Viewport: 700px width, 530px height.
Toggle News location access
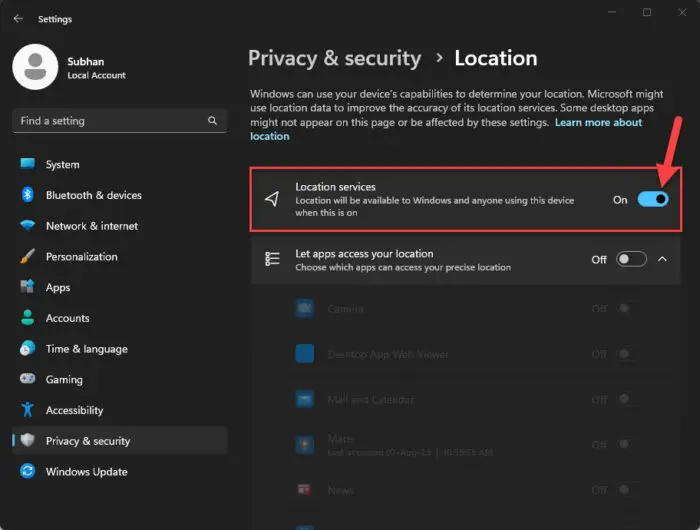630,490
